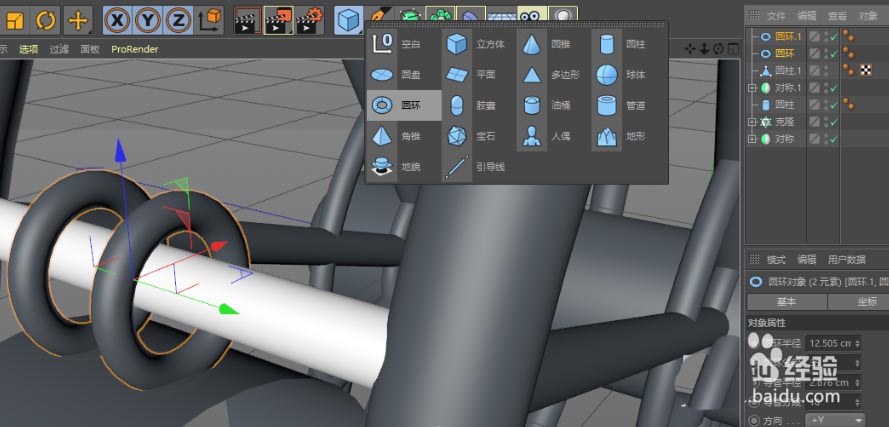Open the ProRender menu

pos(134,49)
